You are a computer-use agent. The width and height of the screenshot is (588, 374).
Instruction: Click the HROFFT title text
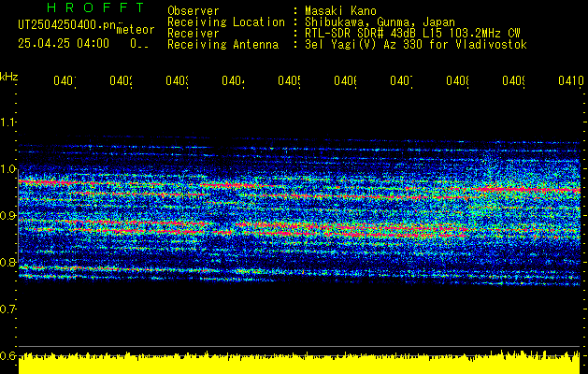click(96, 7)
